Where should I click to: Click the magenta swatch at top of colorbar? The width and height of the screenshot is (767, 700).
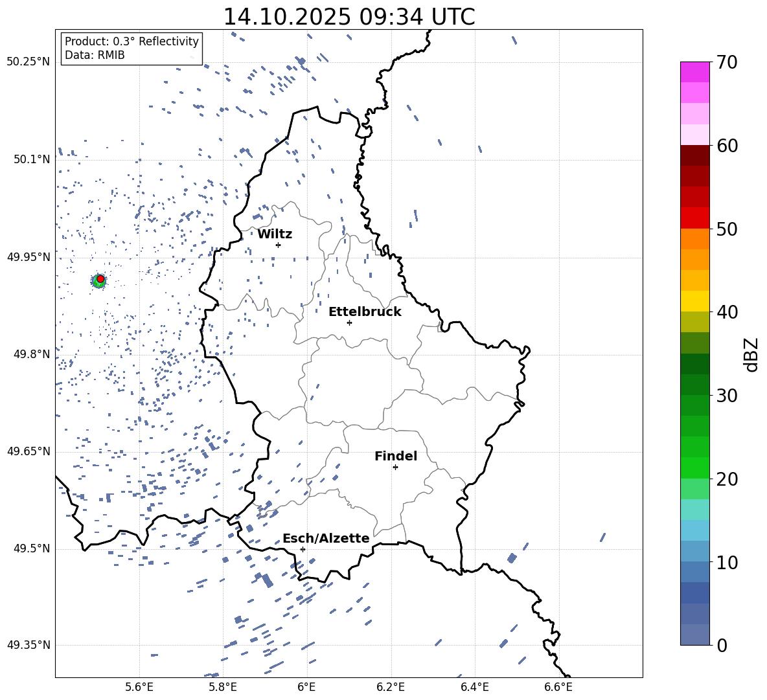[694, 72]
